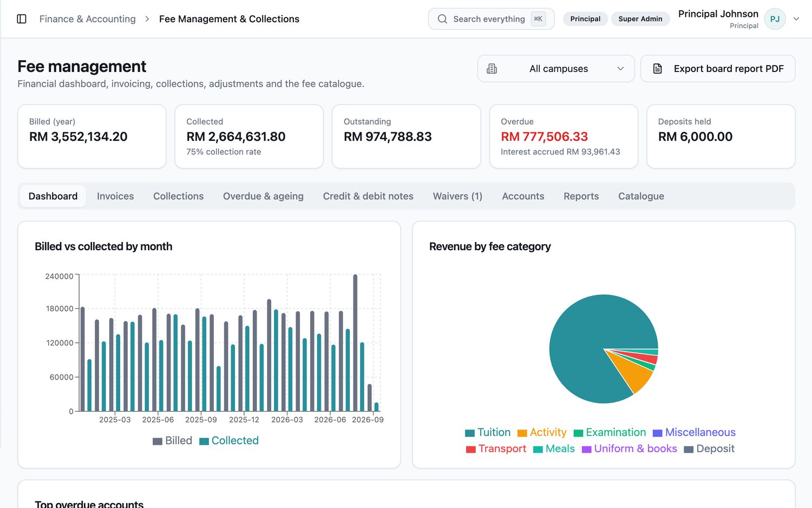This screenshot has height=508, width=812.
Task: Toggle Meals in pie legend
Action: click(x=554, y=449)
